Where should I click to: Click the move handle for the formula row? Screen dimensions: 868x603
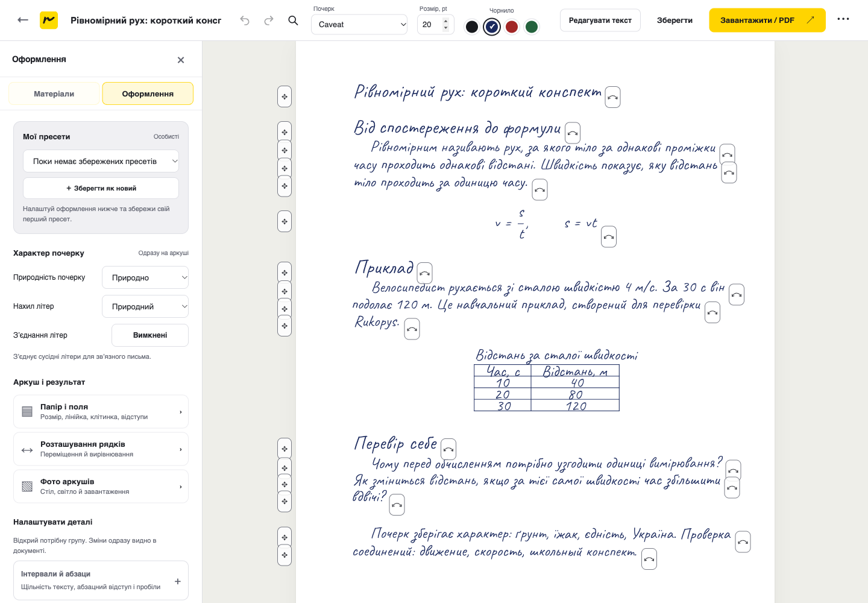[285, 221]
